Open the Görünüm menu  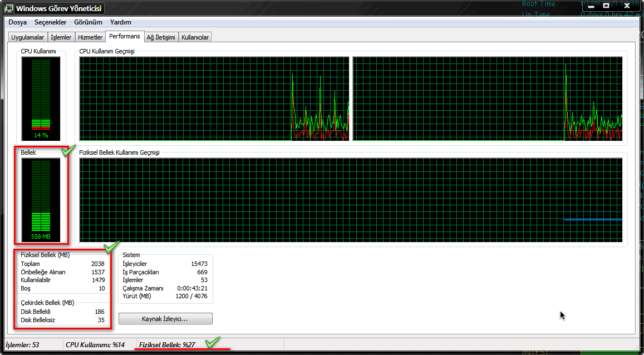coord(88,22)
